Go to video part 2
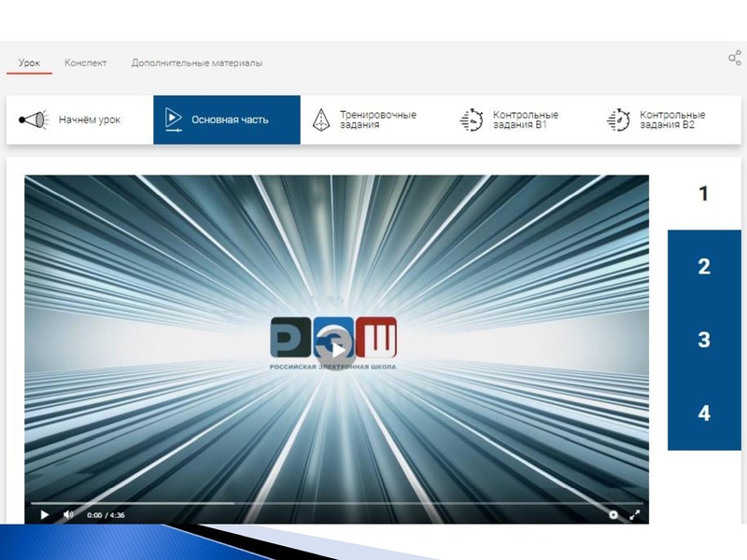 pyautogui.click(x=704, y=267)
